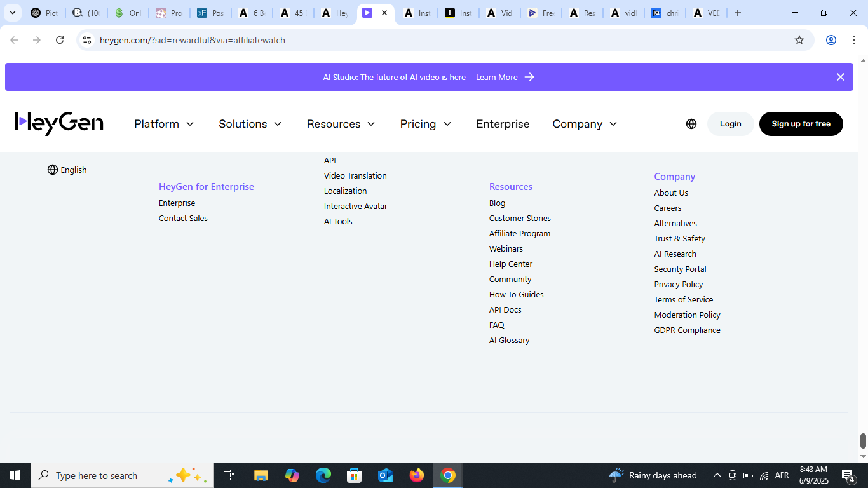Screen dimensions: 868x488
Task: Open AI Tools link
Action: [x=338, y=222]
